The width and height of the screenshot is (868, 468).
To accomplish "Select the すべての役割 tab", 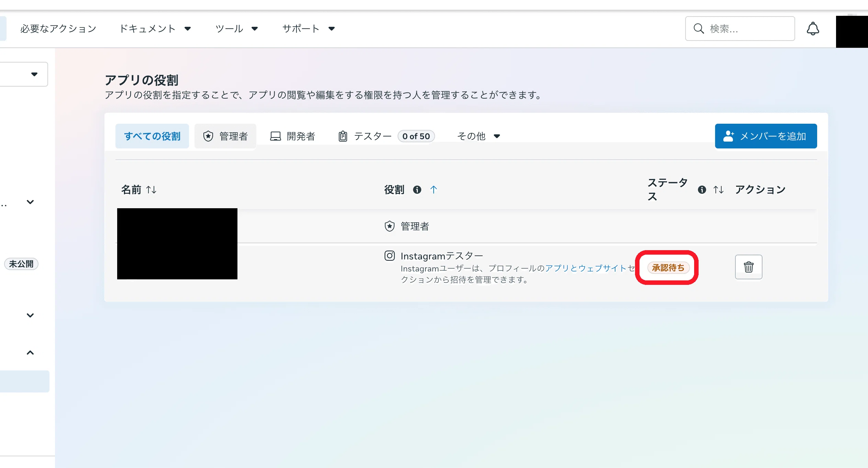I will coord(152,136).
